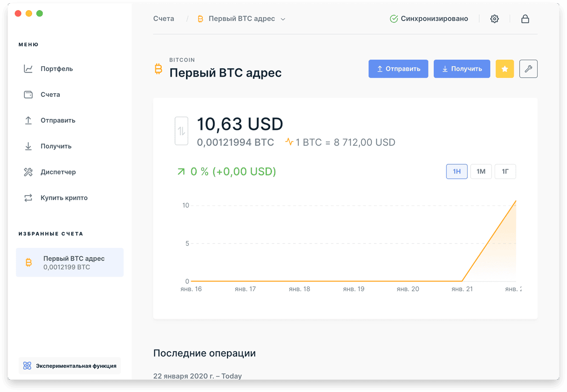Click the lock icon in header
This screenshot has height=392, width=567.
[525, 19]
